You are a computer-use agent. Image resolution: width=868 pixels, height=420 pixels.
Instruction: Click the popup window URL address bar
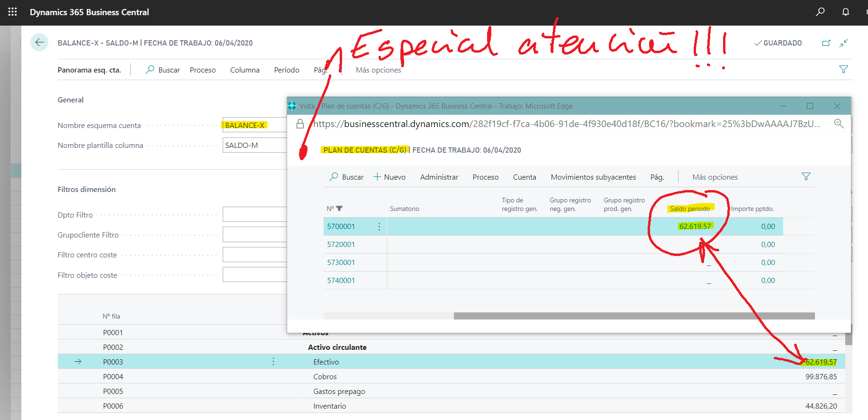567,124
